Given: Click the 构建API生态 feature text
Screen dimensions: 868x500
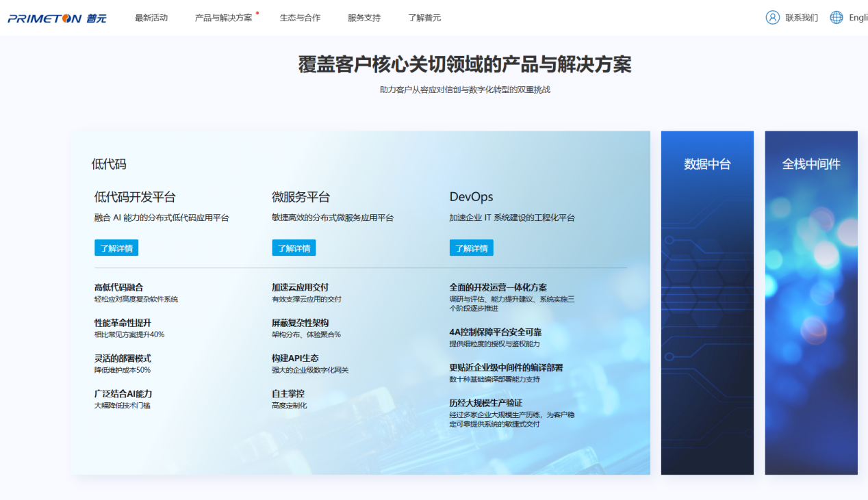Looking at the screenshot, I should [x=295, y=358].
